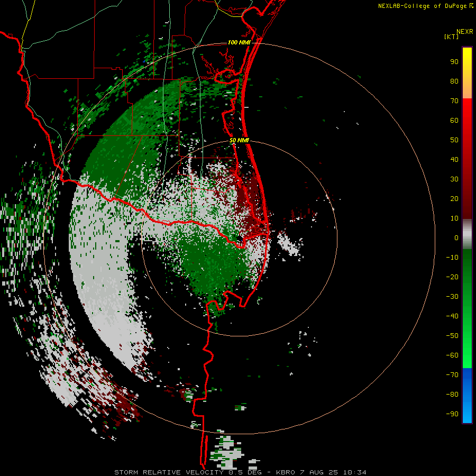Click the NEXR label above the color scale

pyautogui.click(x=465, y=32)
